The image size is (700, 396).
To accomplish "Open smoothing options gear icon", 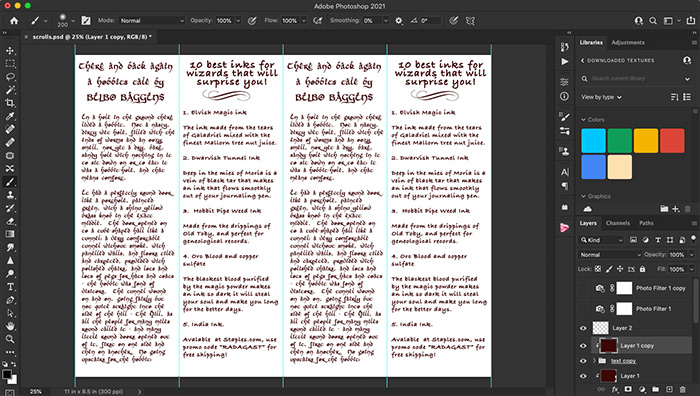I will pyautogui.click(x=399, y=21).
